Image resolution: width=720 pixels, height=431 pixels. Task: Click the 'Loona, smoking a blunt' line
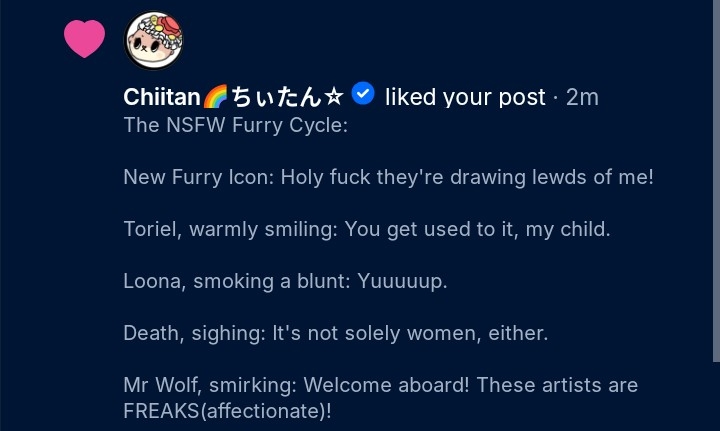coord(285,281)
